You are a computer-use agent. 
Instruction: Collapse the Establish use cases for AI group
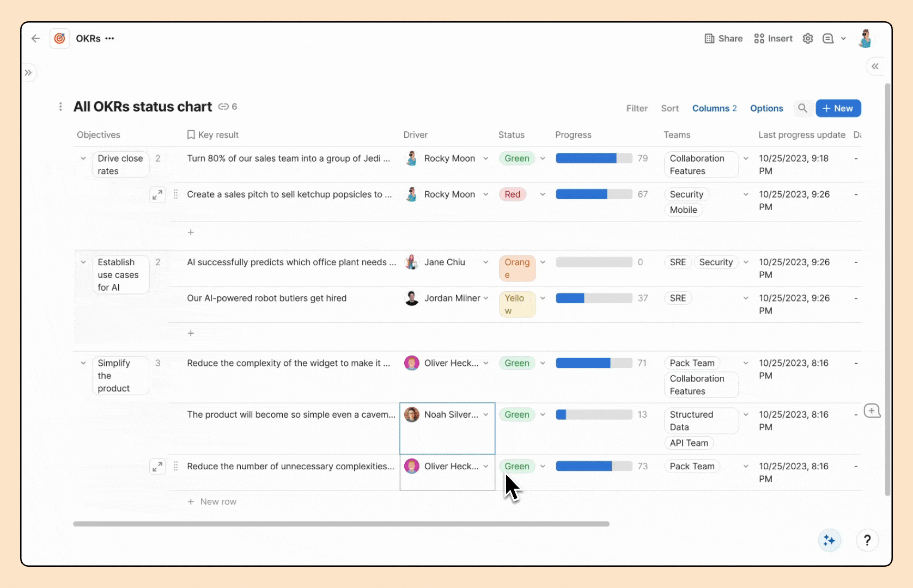(83, 262)
